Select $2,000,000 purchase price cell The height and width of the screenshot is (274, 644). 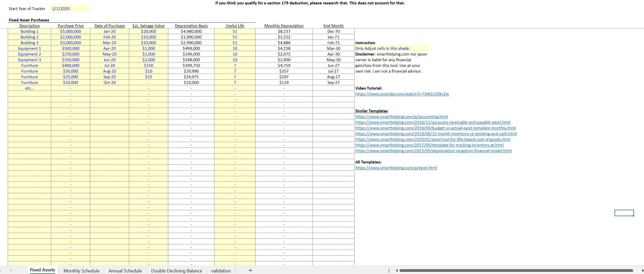pyautogui.click(x=71, y=37)
